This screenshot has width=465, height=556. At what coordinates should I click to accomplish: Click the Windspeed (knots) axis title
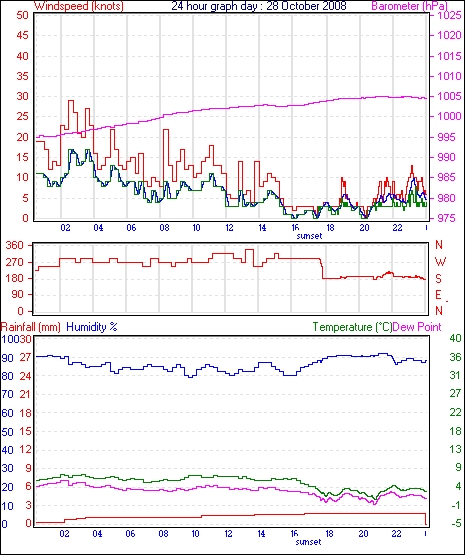[x=79, y=6]
